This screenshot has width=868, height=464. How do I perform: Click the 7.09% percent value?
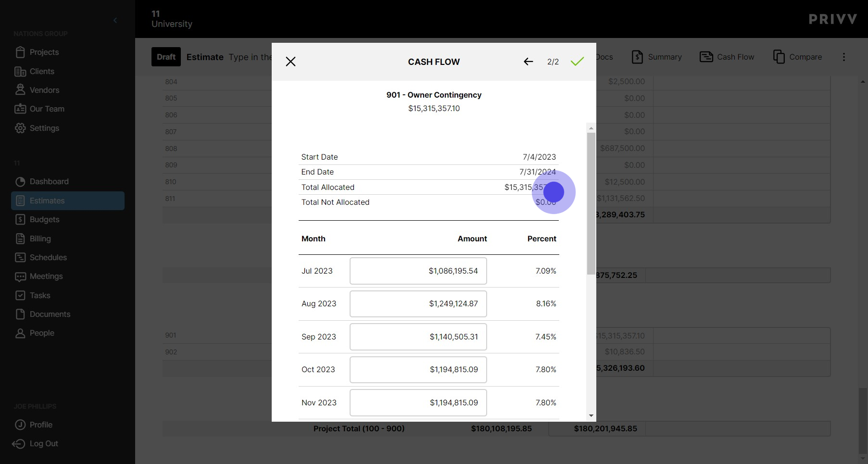pyautogui.click(x=546, y=271)
